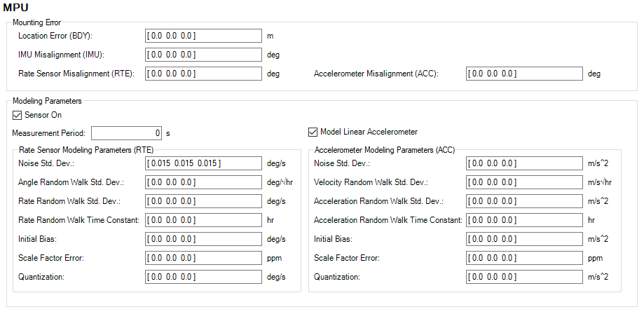Screen dimensions: 644x314
Task: Edit the Rate Sensor Noise Std. Dev. field
Action: (x=203, y=163)
